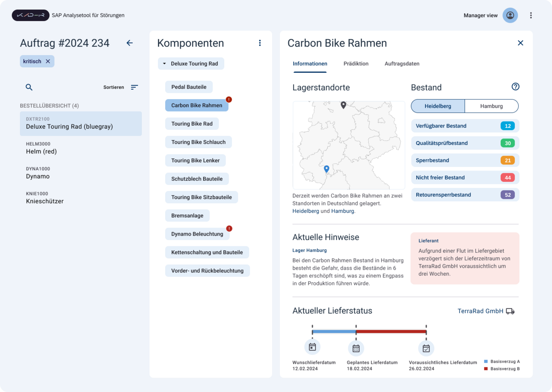Switch Bestand to Heidelberg
Screen dimensions: 552x392
coord(438,106)
